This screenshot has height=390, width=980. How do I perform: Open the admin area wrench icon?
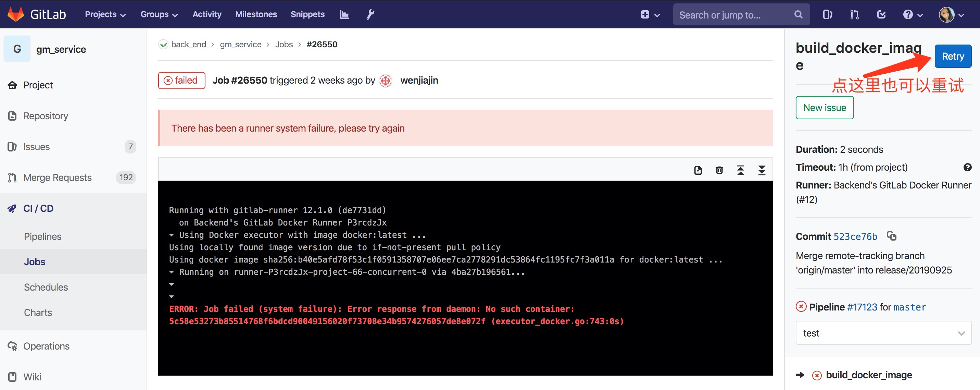coord(370,14)
